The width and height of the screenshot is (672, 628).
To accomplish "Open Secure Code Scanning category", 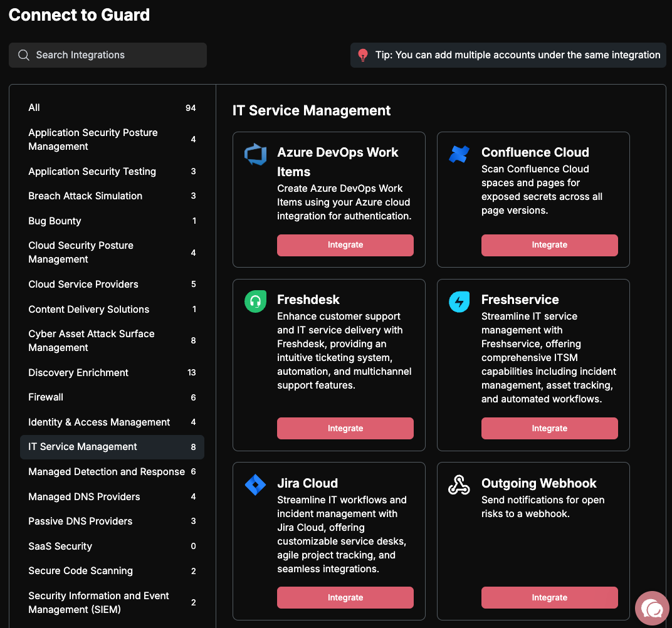I will click(x=112, y=570).
